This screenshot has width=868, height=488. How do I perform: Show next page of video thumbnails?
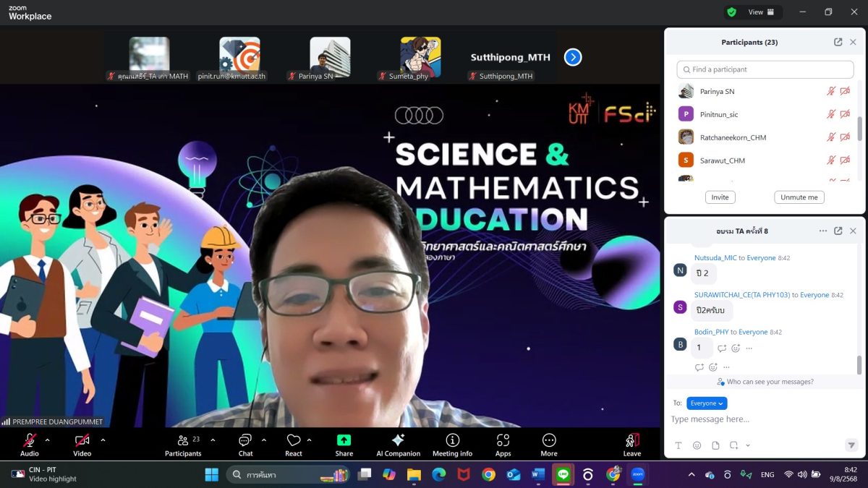tap(573, 57)
